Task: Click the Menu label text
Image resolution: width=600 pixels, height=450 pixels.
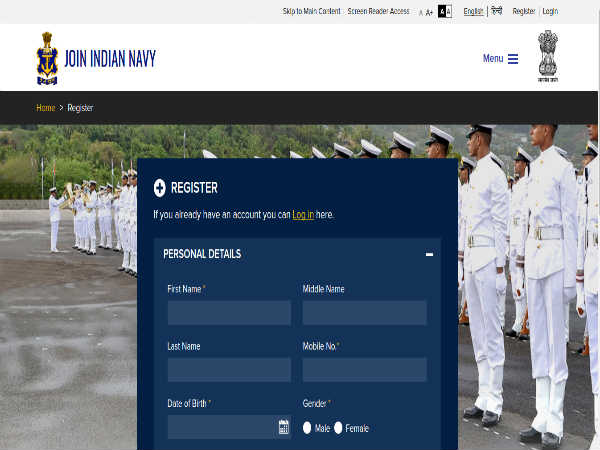Action: 493,59
